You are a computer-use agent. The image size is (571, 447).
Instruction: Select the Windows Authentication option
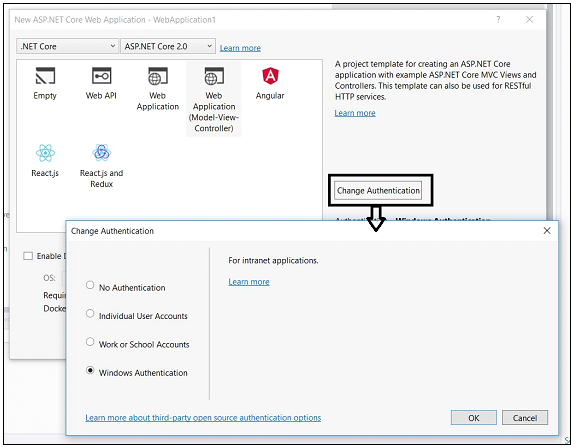137,372
